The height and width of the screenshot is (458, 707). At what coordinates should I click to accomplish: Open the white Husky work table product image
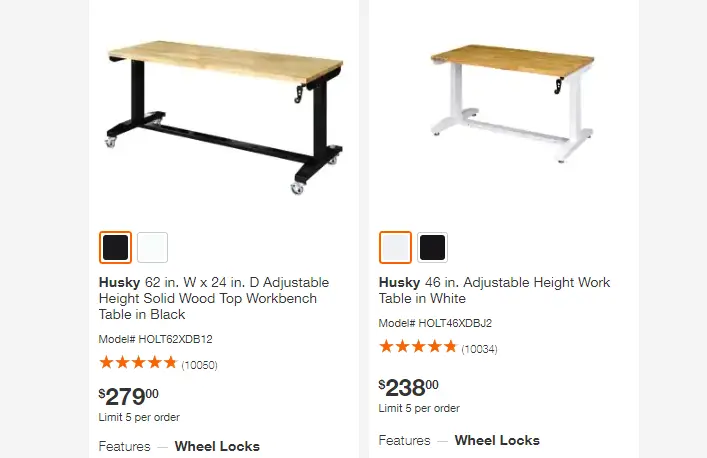[x=511, y=103]
